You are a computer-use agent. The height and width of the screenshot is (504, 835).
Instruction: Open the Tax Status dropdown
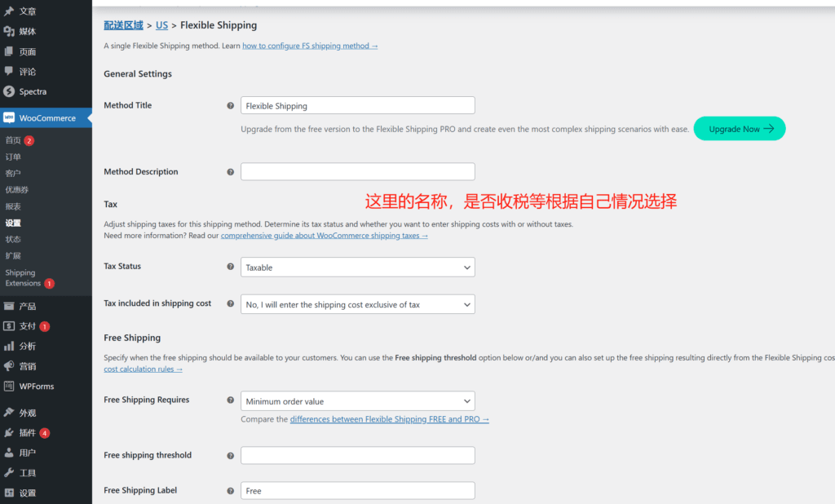358,267
